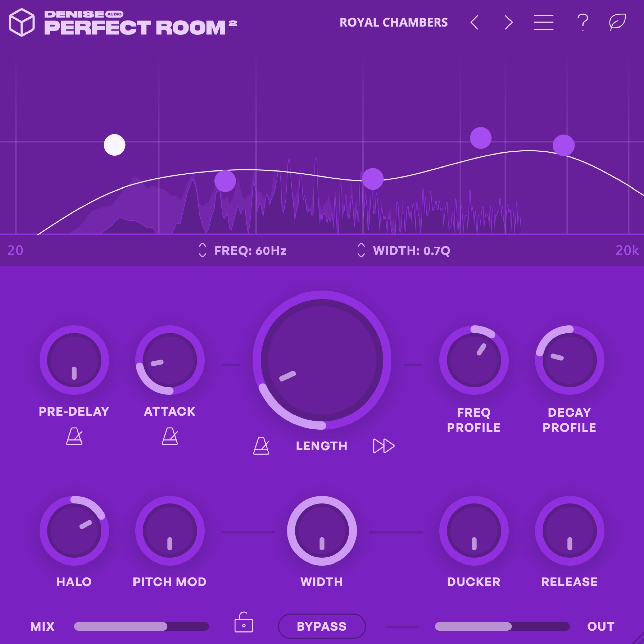The height and width of the screenshot is (644, 644).
Task: Select the white EQ node on the curve
Action: tap(115, 145)
